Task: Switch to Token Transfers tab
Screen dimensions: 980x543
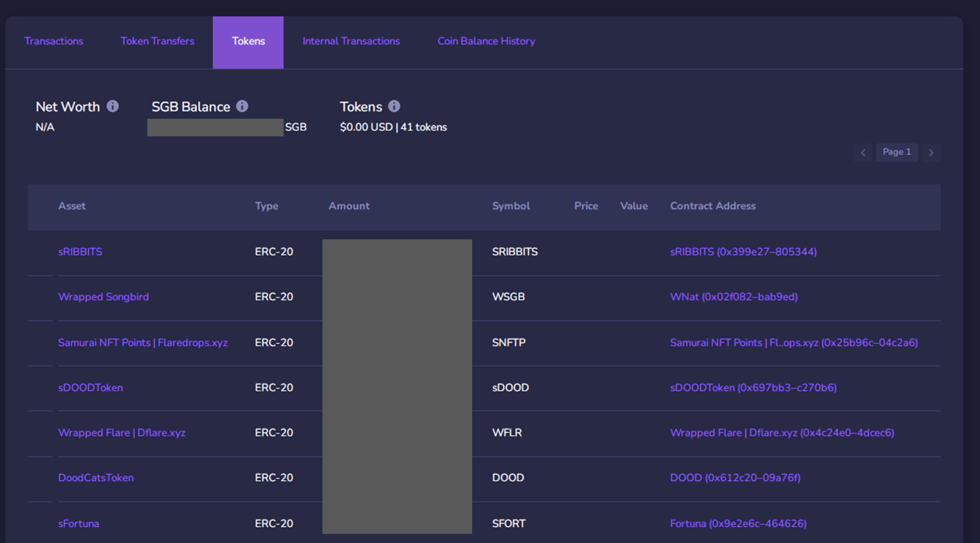Action: click(158, 41)
